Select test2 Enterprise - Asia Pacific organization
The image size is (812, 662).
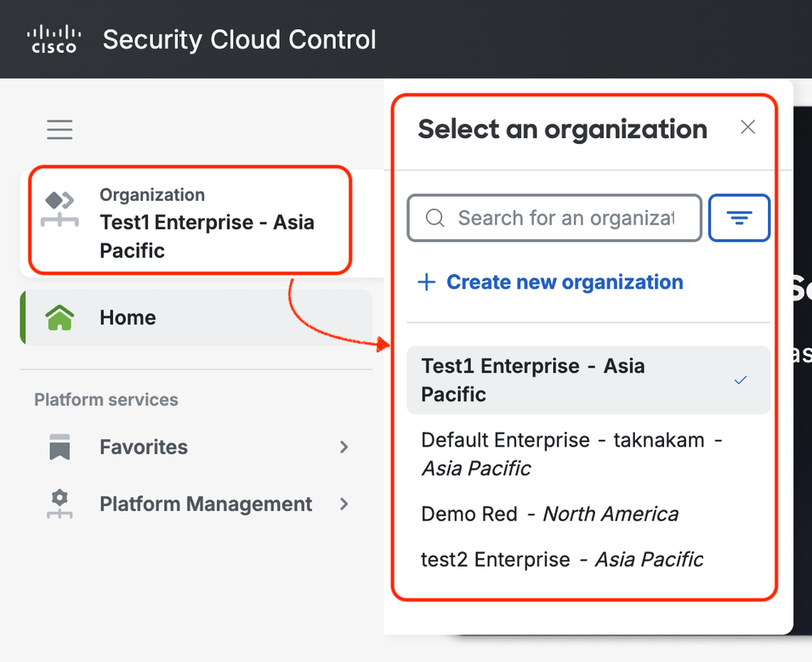(x=588, y=560)
